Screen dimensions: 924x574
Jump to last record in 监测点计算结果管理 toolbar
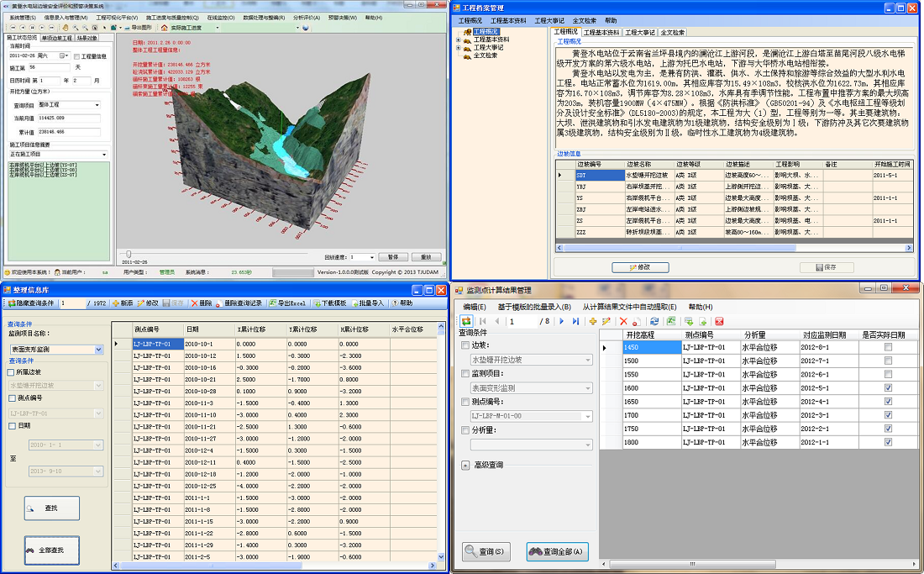click(575, 321)
